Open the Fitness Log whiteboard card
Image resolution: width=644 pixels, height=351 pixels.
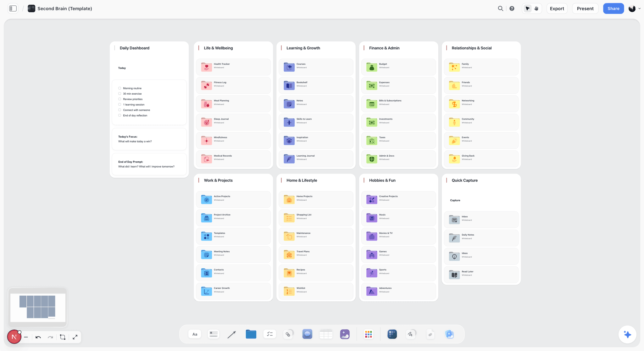click(233, 85)
